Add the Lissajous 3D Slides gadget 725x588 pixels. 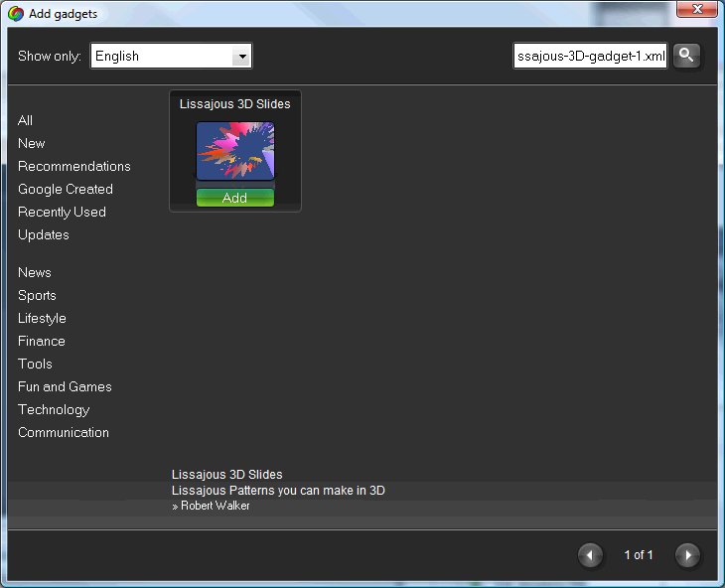click(235, 198)
